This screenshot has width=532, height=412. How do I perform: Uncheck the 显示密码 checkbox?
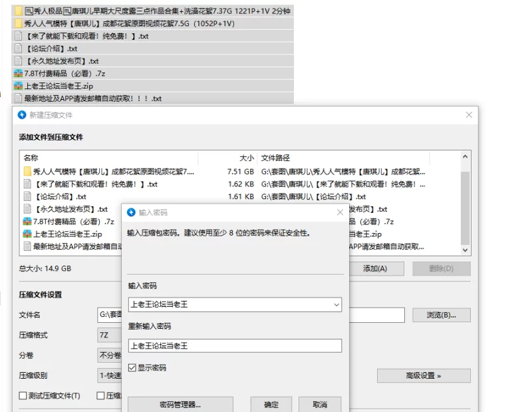click(132, 367)
